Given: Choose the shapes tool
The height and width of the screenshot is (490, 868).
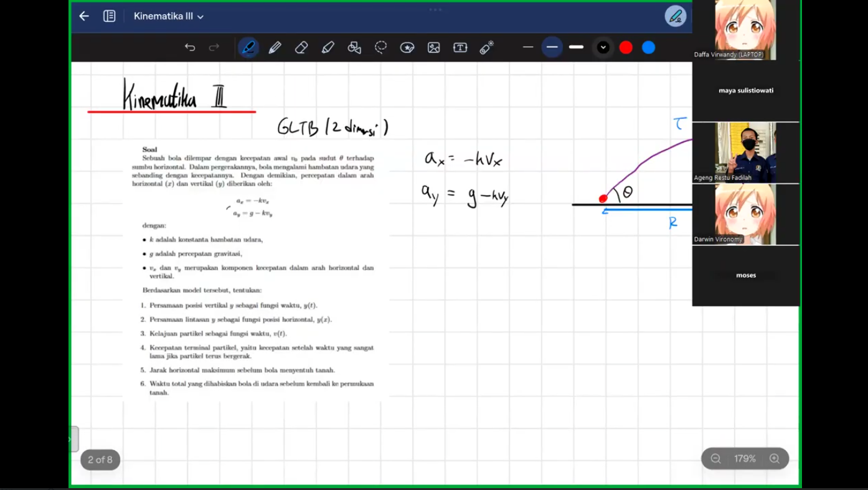Looking at the screenshot, I should 354,47.
